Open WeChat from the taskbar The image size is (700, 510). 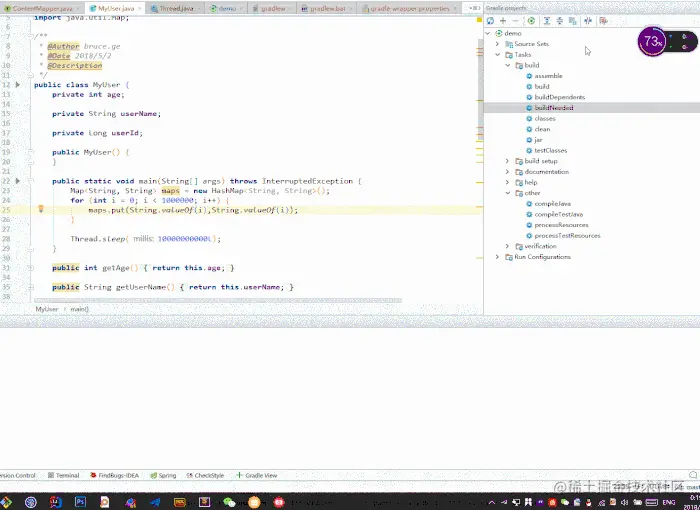(x=229, y=502)
